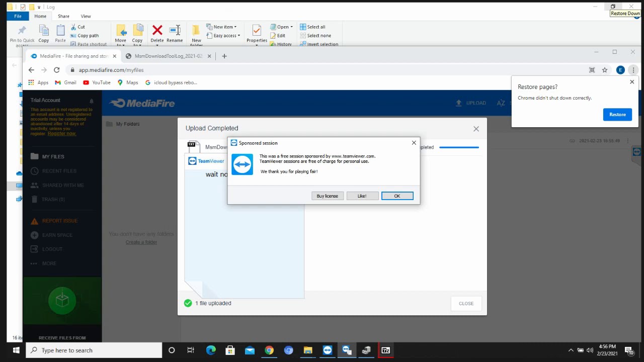This screenshot has width=644, height=362.
Task: Open a new Chrome tab
Action: click(x=224, y=56)
